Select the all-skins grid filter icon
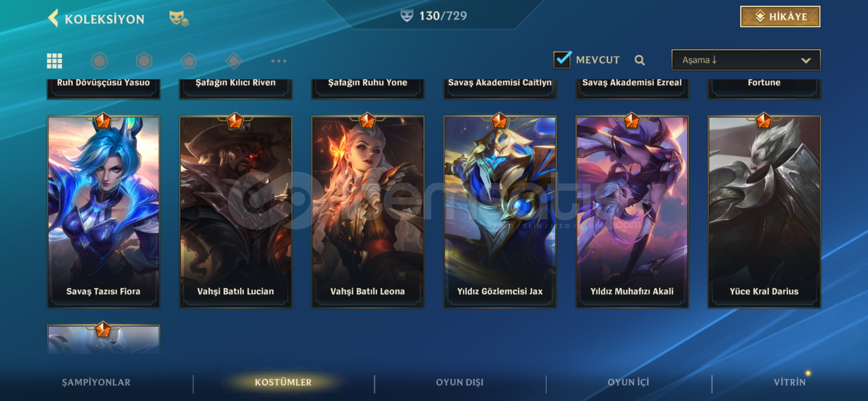868x401 pixels. 55,61
